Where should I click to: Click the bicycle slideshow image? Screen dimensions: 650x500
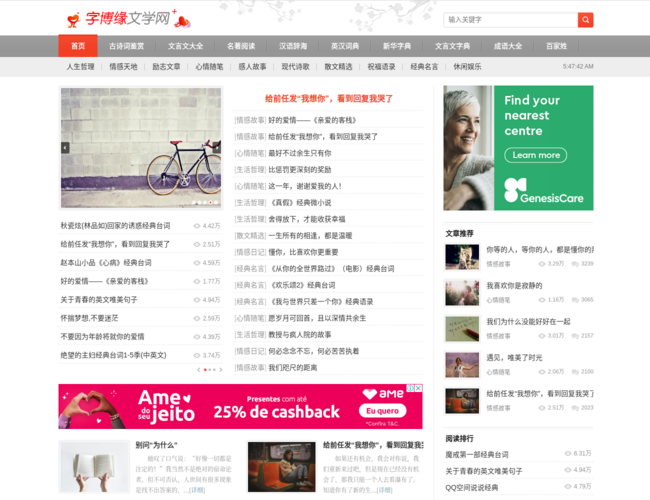141,147
